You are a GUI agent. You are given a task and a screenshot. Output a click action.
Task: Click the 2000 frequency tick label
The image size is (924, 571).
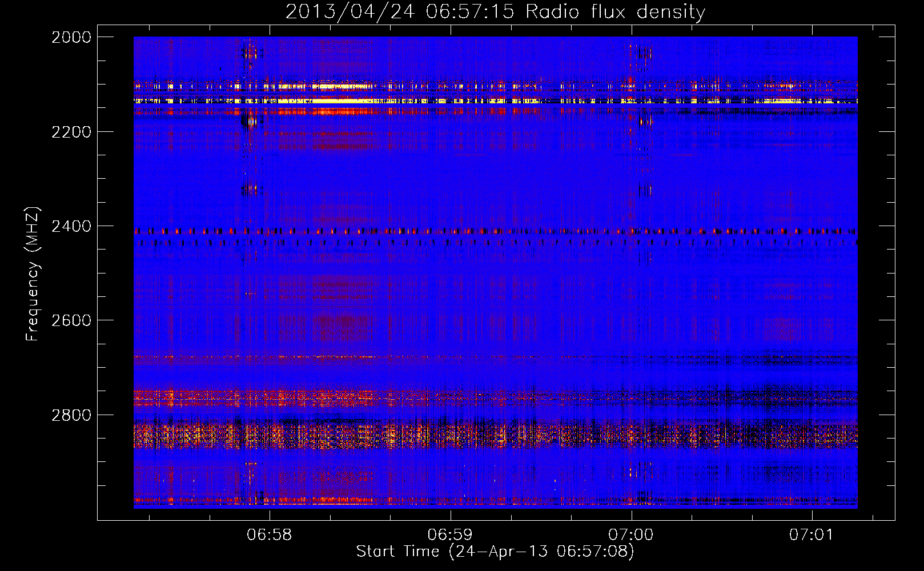coord(71,37)
